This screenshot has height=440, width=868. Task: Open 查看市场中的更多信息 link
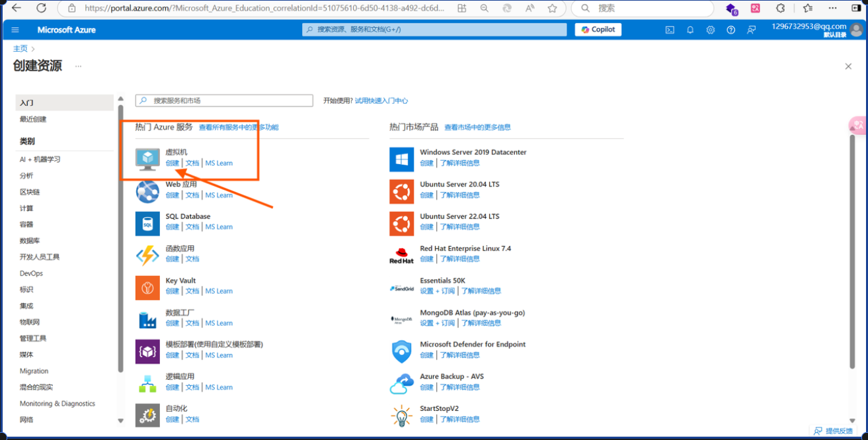pyautogui.click(x=477, y=127)
